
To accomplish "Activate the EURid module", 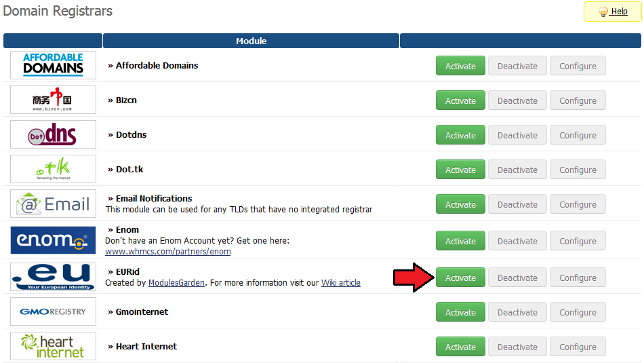I will click(x=460, y=277).
